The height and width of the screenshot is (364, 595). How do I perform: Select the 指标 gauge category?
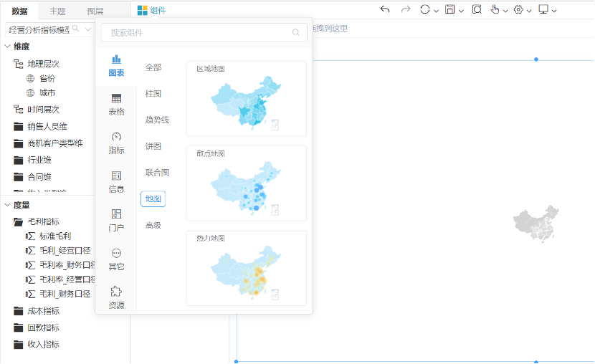pyautogui.click(x=117, y=143)
